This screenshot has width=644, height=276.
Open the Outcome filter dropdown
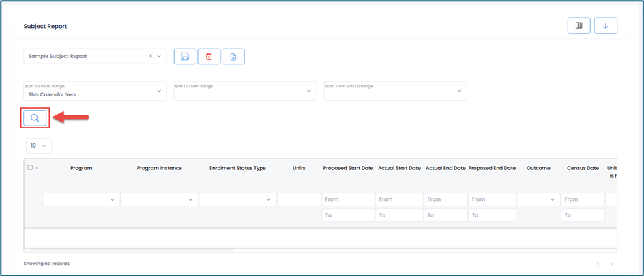[x=538, y=199]
